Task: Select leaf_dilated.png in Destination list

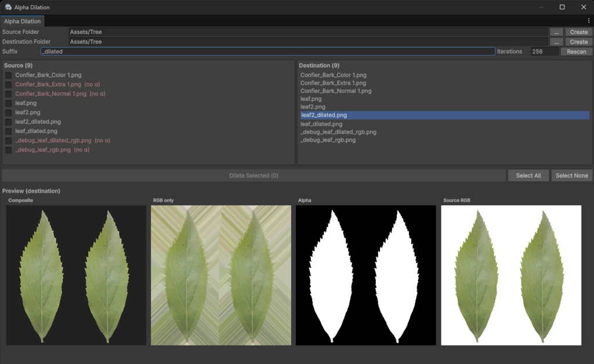Action: (321, 124)
